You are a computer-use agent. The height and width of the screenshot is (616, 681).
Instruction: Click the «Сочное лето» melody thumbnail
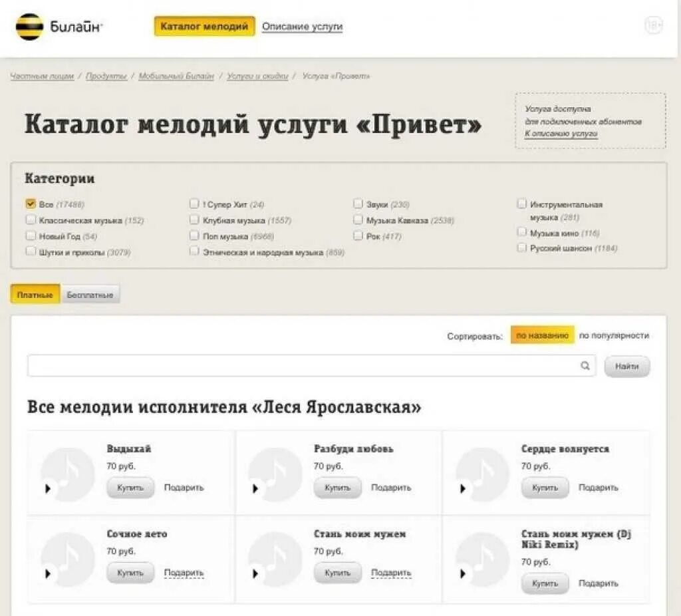67,560
